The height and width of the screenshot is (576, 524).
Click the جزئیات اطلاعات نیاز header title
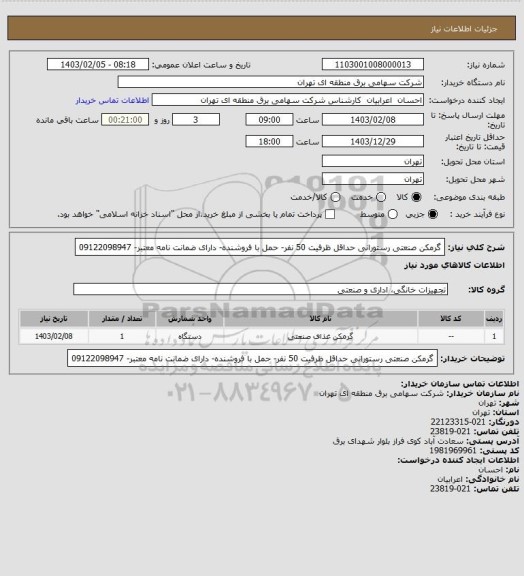pyautogui.click(x=464, y=29)
